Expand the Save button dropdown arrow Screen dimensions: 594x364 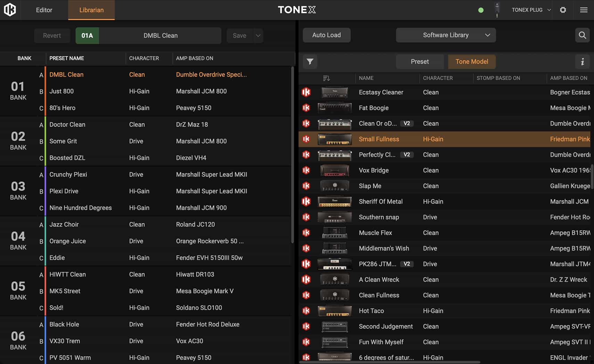pyautogui.click(x=258, y=35)
